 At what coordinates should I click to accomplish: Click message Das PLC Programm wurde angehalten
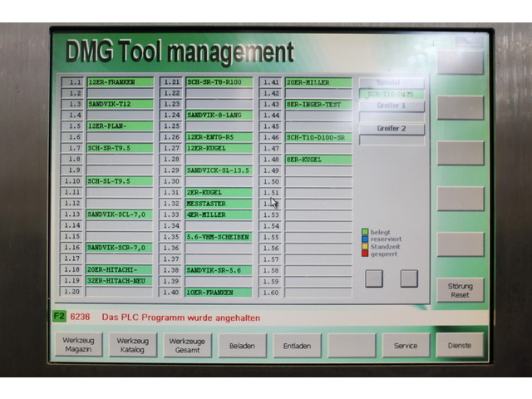click(x=181, y=318)
